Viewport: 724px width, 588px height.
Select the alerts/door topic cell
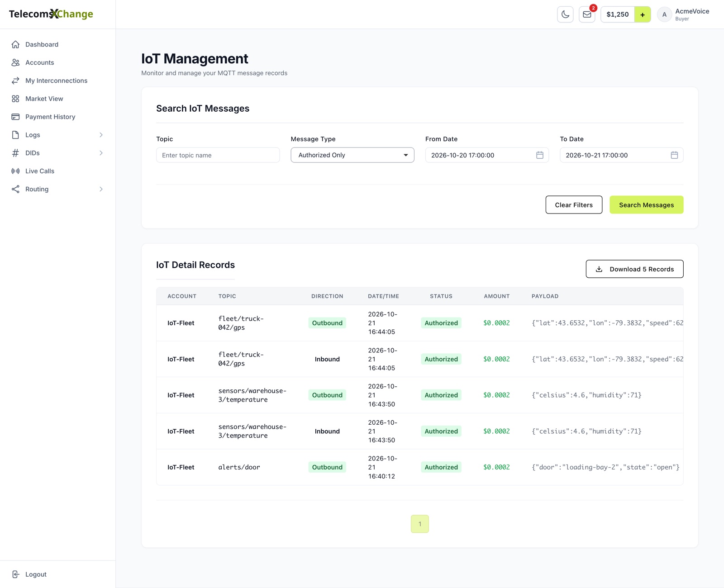(239, 467)
